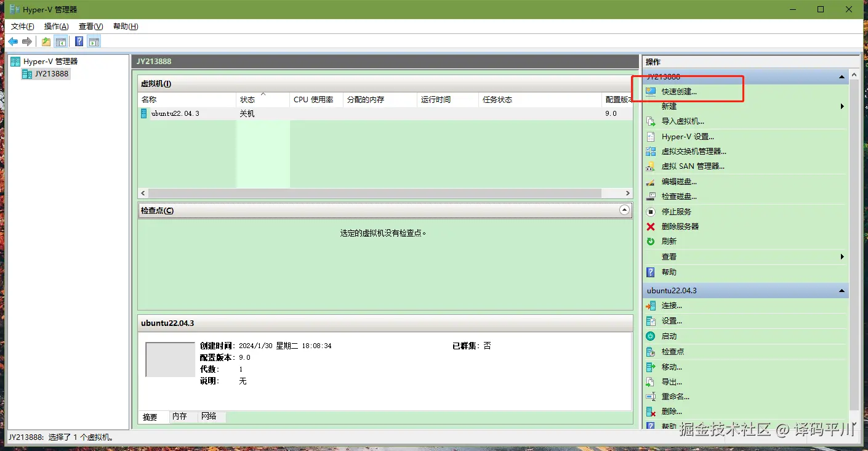868x451 pixels.
Task: Click 编辑磁盘... action
Action: tap(679, 181)
